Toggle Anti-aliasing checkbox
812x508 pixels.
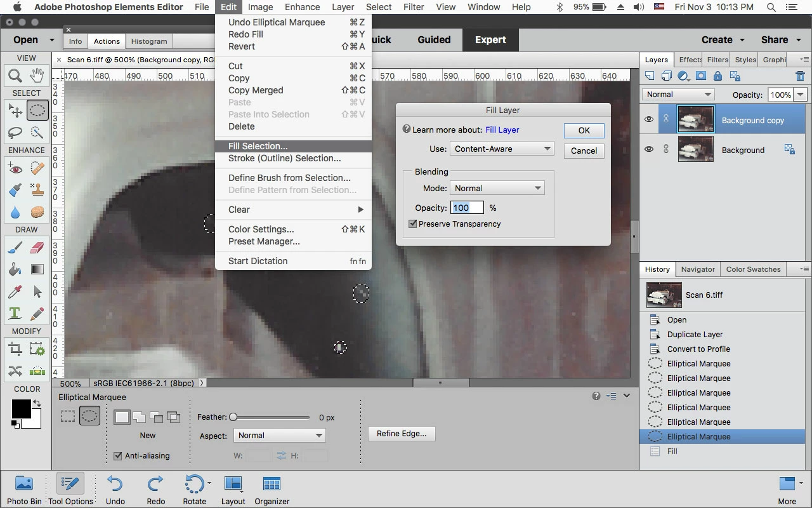[x=117, y=456]
